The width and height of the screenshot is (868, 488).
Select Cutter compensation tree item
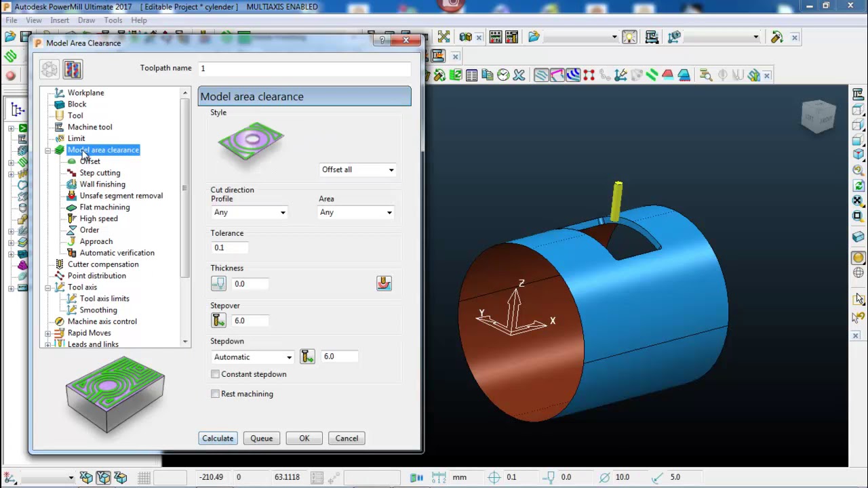tap(103, 264)
